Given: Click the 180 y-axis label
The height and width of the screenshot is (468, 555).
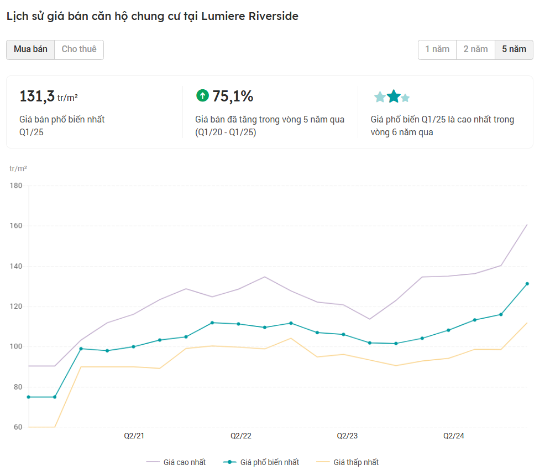Looking at the screenshot, I should (x=16, y=186).
